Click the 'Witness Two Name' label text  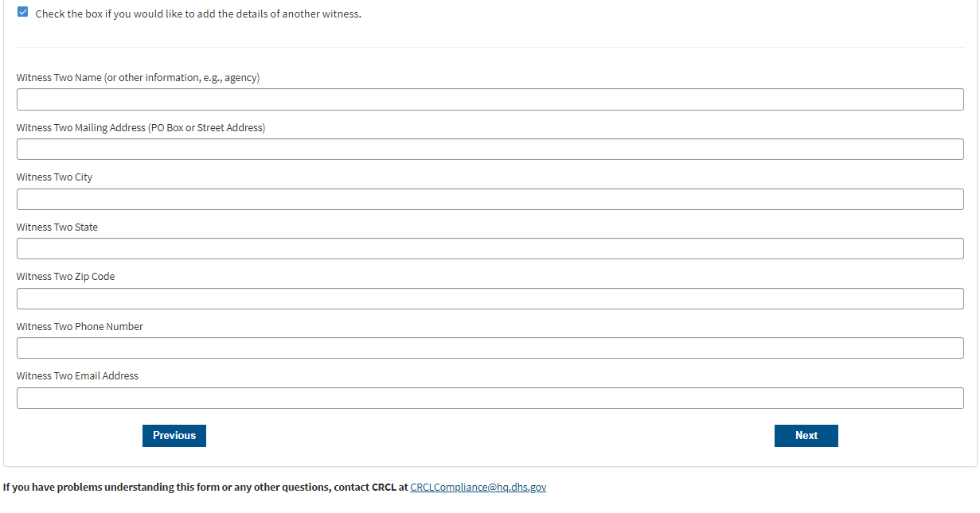click(x=138, y=78)
